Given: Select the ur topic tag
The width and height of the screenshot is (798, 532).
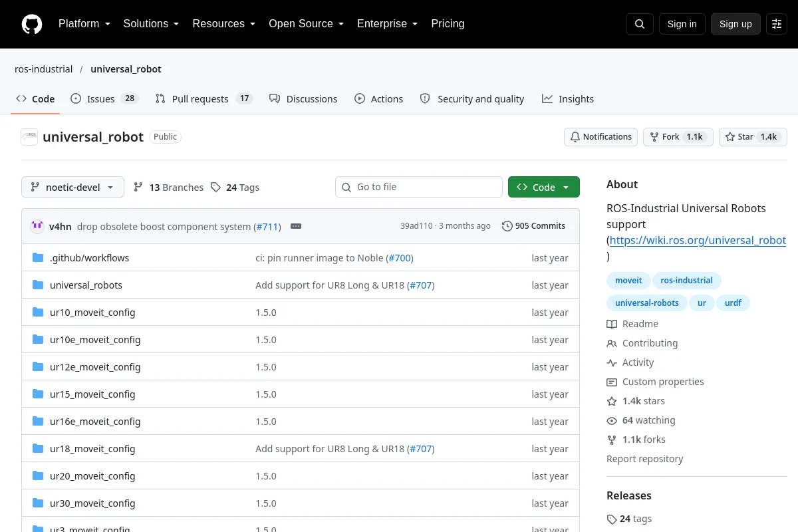Looking at the screenshot, I should [702, 303].
